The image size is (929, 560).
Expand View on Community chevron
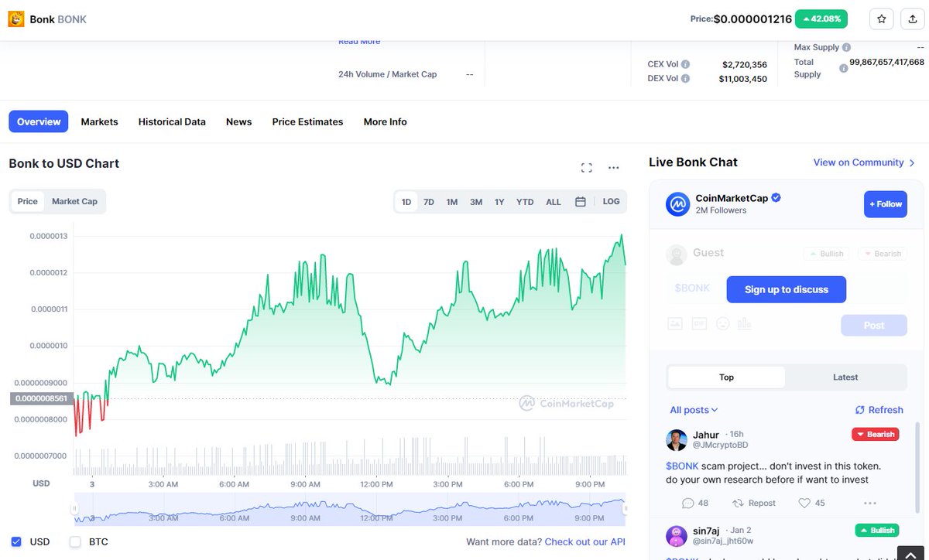coord(912,163)
